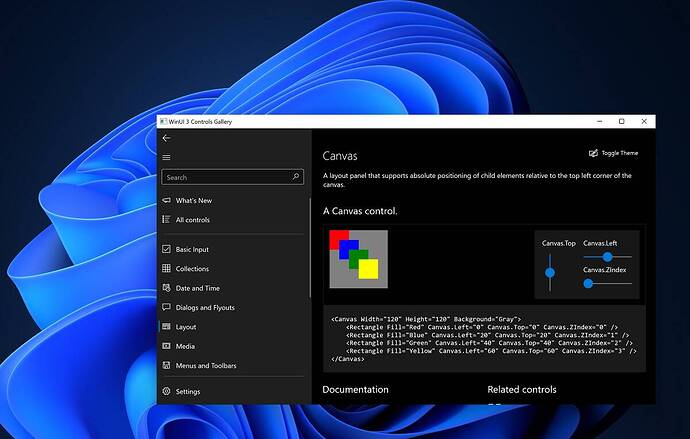Click the Canvas.Left slider thumb
This screenshot has height=439, width=690.
point(607,257)
